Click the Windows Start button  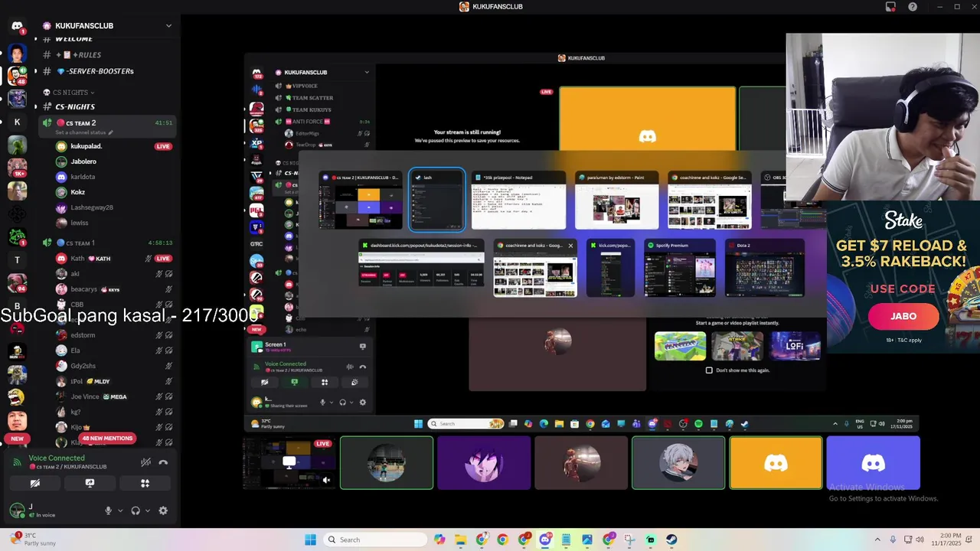[310, 540]
